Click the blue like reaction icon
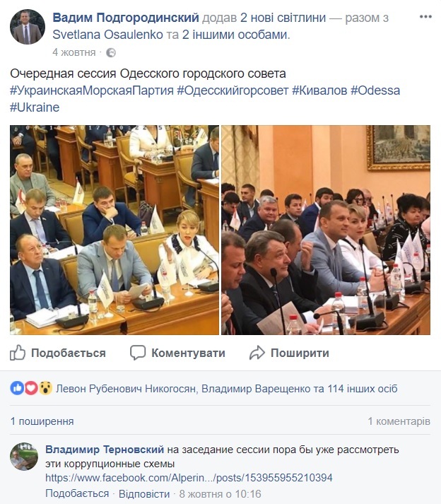This screenshot has height=504, width=441. tap(17, 388)
